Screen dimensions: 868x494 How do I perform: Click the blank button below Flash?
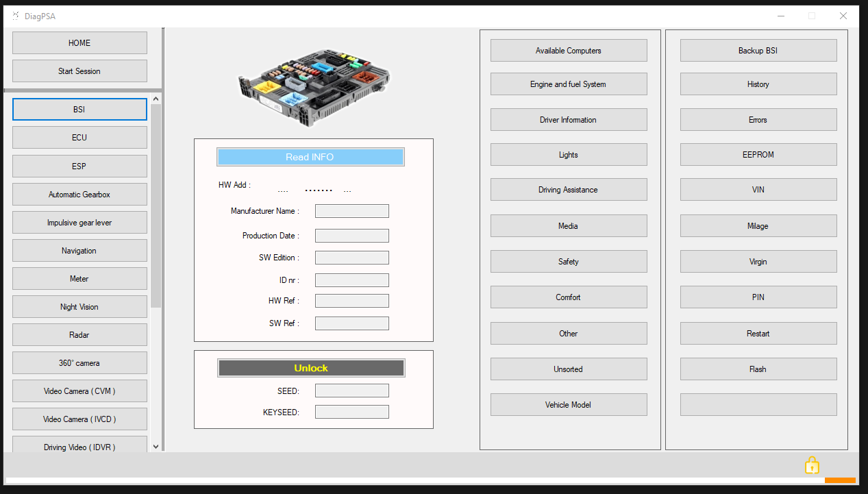[x=758, y=404]
